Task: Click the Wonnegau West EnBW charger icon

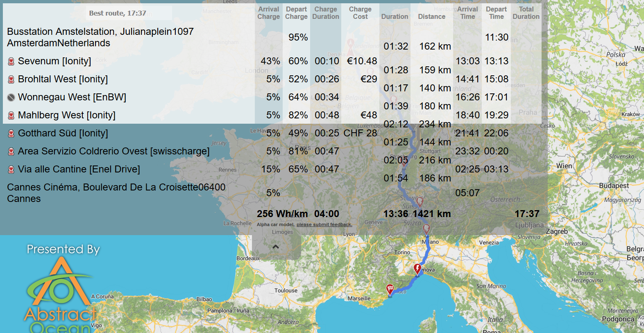Action: coord(11,97)
